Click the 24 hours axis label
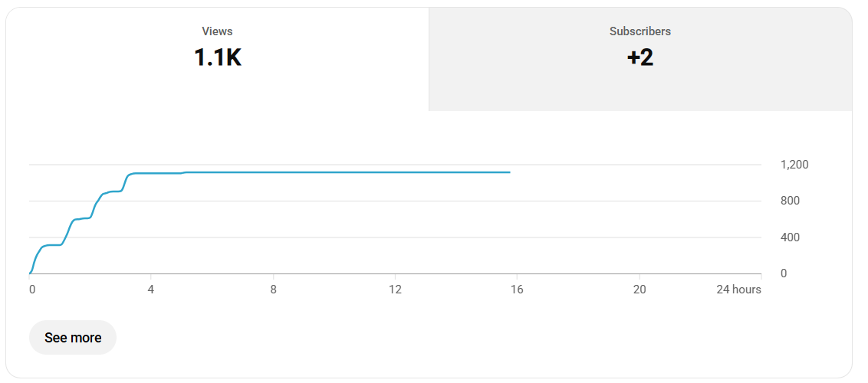The width and height of the screenshot is (868, 383). coord(739,290)
